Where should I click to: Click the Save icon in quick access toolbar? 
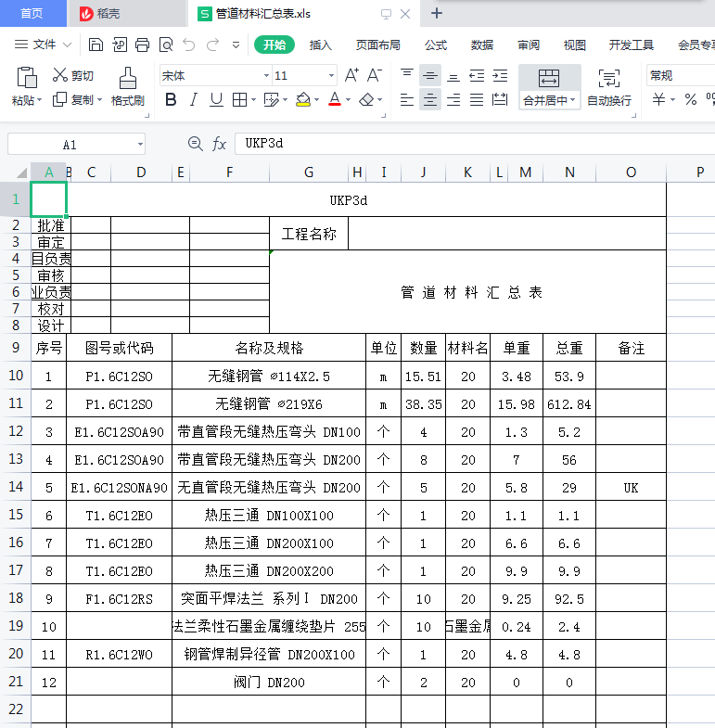96,45
